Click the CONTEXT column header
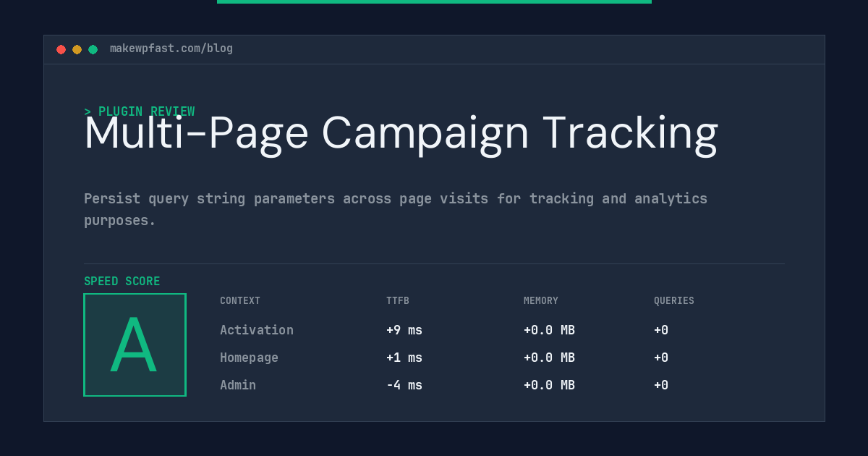 (x=240, y=301)
